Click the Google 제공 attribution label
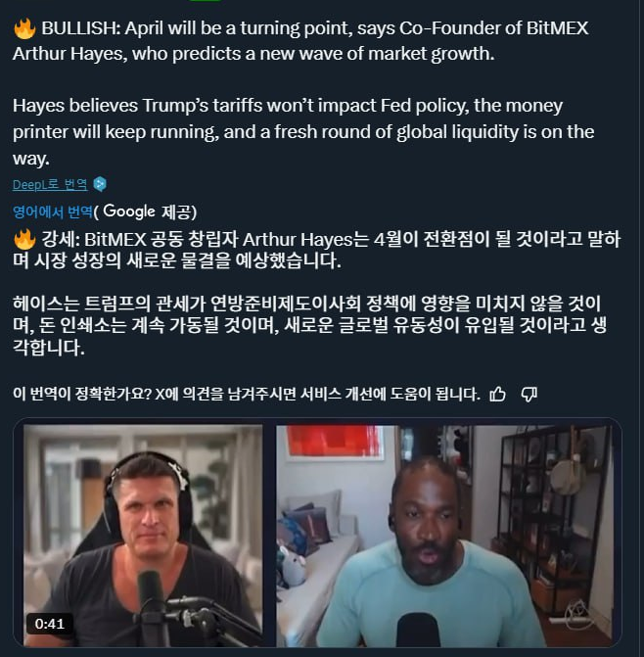This screenshot has height=657, width=644. [x=145, y=211]
